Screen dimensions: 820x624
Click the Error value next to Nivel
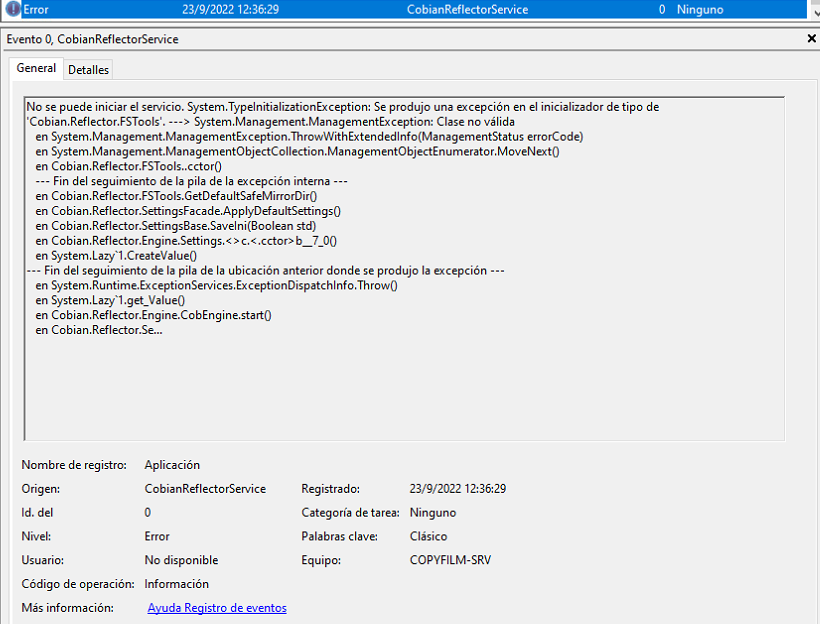coord(157,536)
